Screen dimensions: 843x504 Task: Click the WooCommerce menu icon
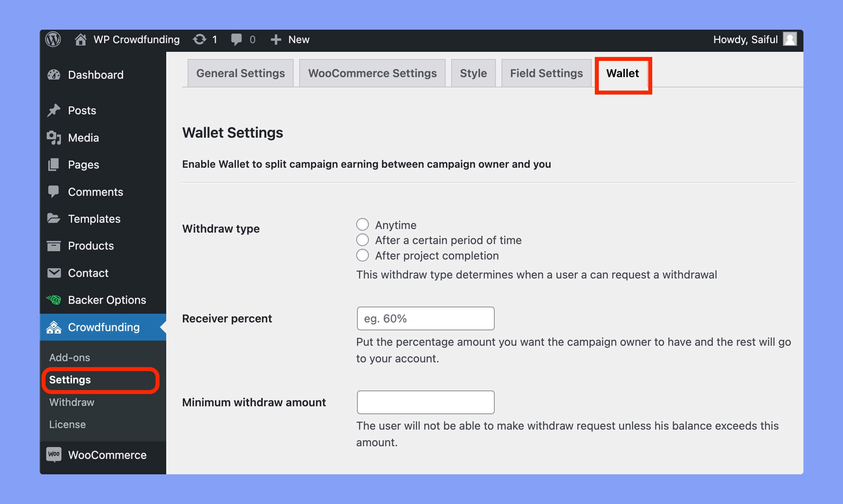pyautogui.click(x=55, y=454)
